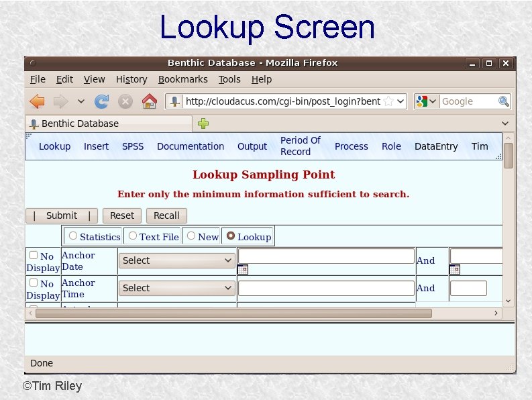
Task: Open the Google search engine selector
Action: click(427, 101)
